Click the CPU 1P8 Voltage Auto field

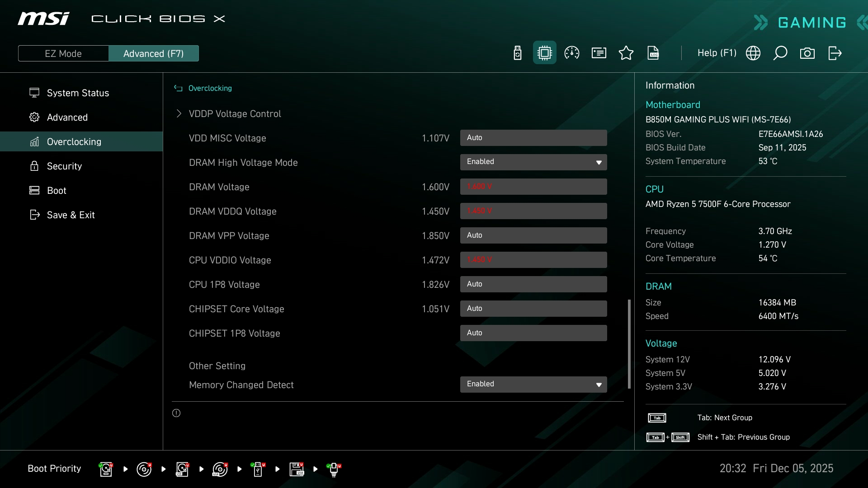(533, 284)
